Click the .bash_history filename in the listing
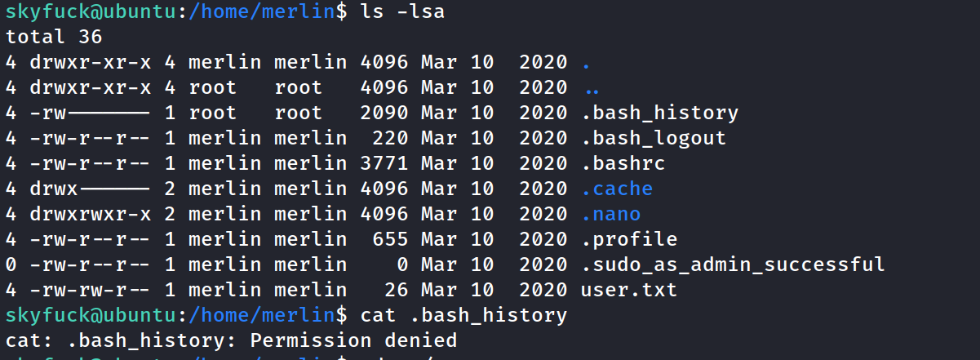 tap(660, 113)
